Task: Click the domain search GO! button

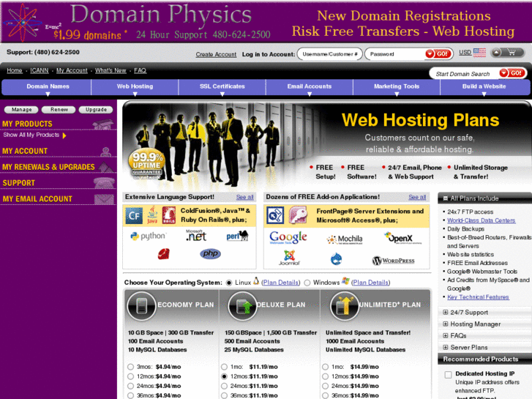Action: click(513, 73)
